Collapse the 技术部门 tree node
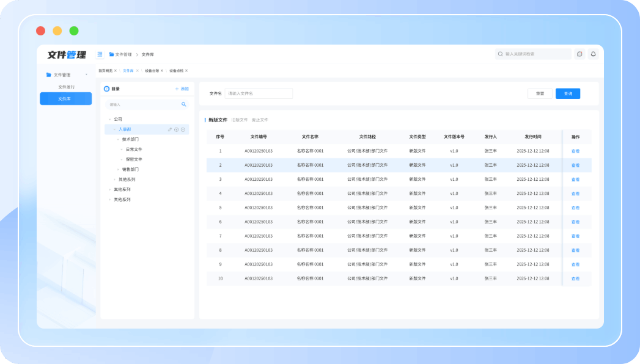Viewport: 640px width, 364px height. pos(118,139)
